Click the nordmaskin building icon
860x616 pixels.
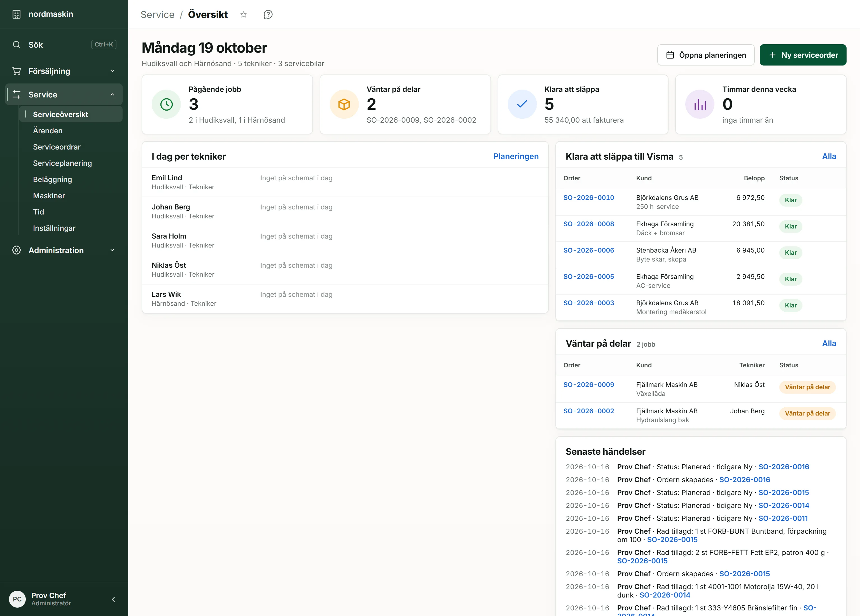[x=16, y=14]
